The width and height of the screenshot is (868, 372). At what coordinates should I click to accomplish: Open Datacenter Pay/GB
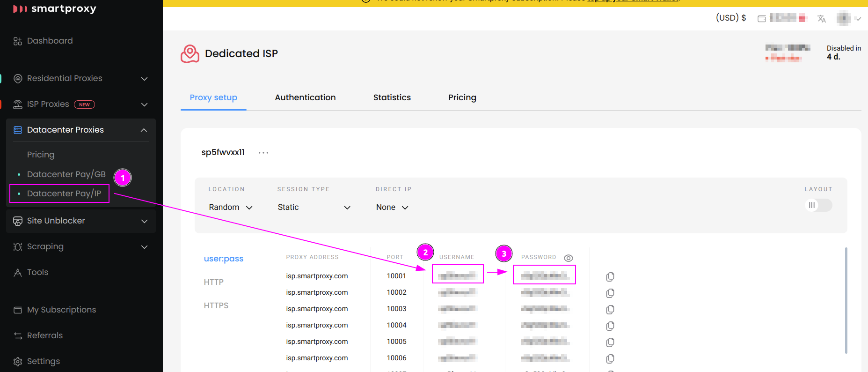point(66,174)
